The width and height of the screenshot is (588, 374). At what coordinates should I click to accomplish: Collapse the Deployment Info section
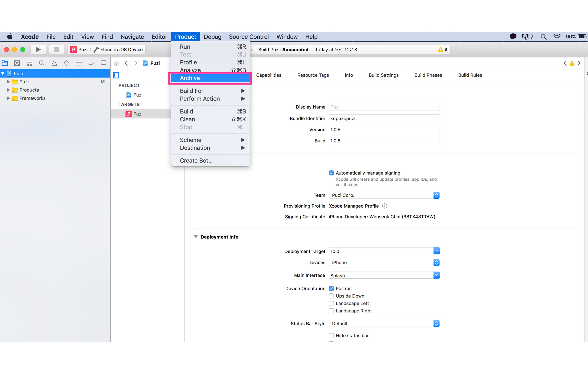pyautogui.click(x=196, y=237)
